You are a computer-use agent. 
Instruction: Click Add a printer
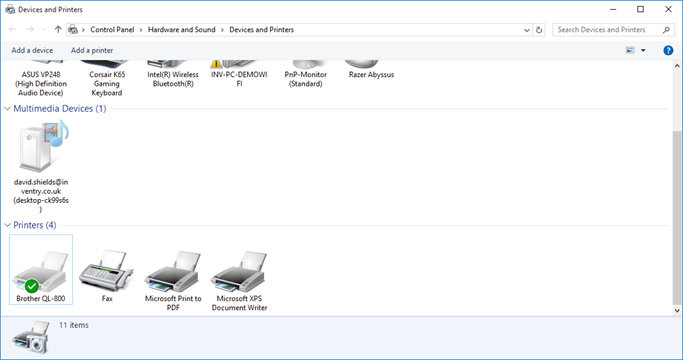pyautogui.click(x=92, y=50)
